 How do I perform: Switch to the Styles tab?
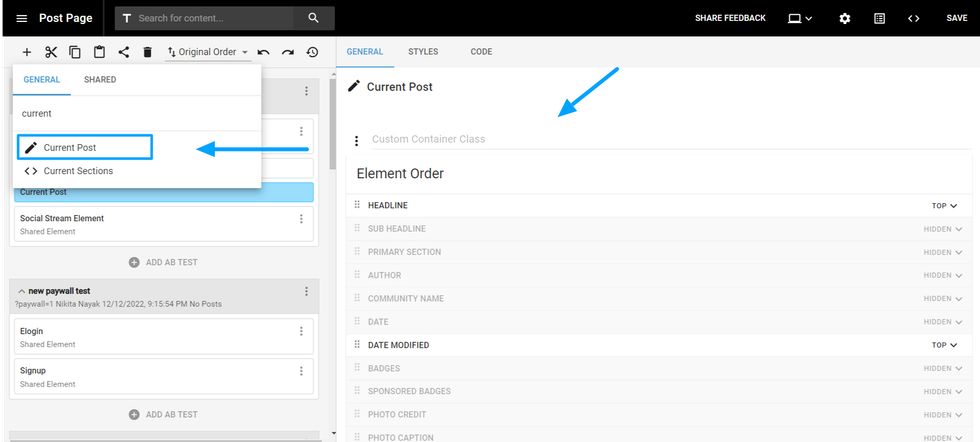pyautogui.click(x=423, y=52)
